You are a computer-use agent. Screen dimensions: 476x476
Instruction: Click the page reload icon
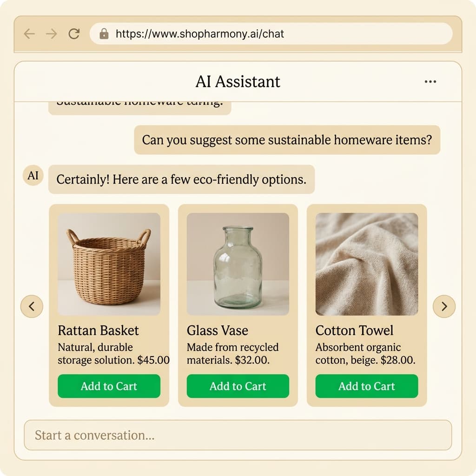[x=73, y=33]
